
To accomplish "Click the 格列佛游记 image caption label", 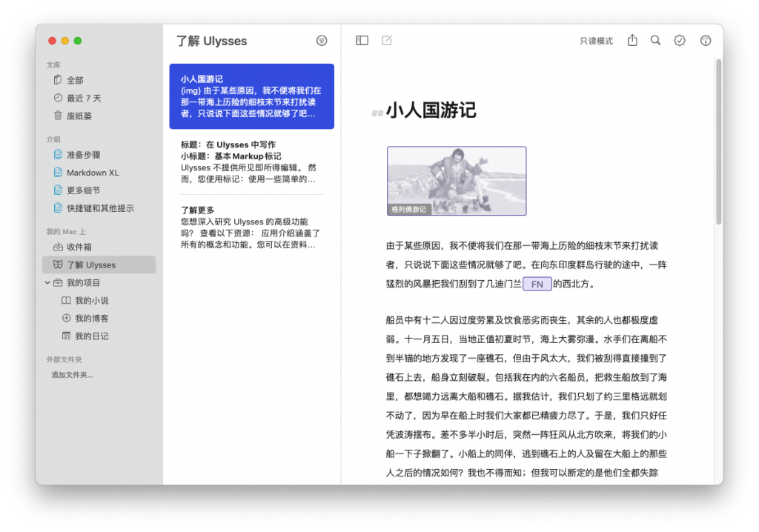I will tap(409, 209).
